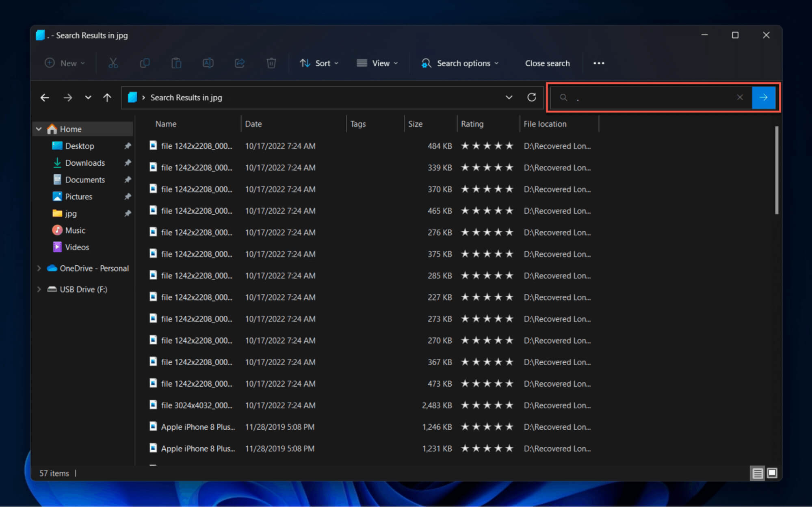
Task: Refresh the search results
Action: pos(531,97)
